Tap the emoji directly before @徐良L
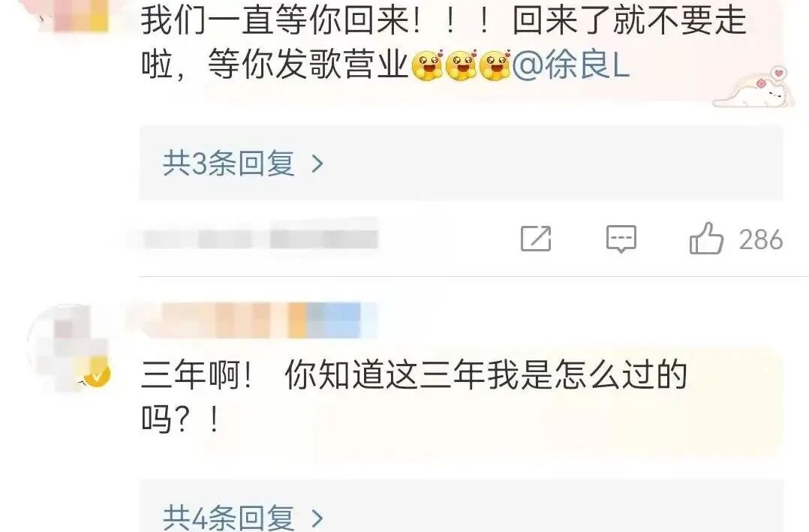 tap(495, 65)
